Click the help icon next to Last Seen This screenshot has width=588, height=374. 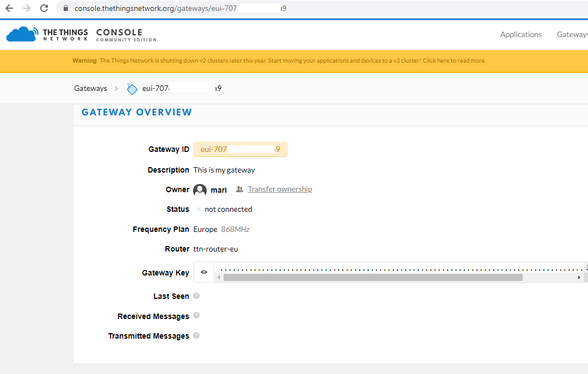point(196,296)
